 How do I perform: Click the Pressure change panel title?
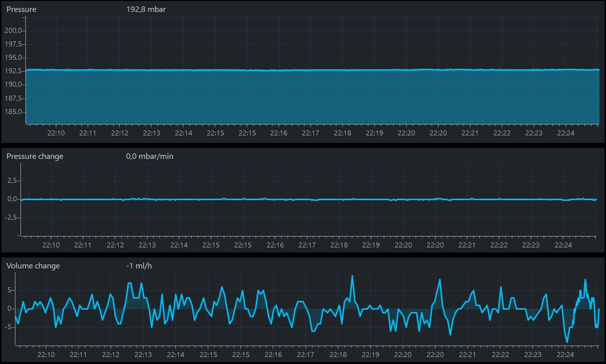click(35, 156)
